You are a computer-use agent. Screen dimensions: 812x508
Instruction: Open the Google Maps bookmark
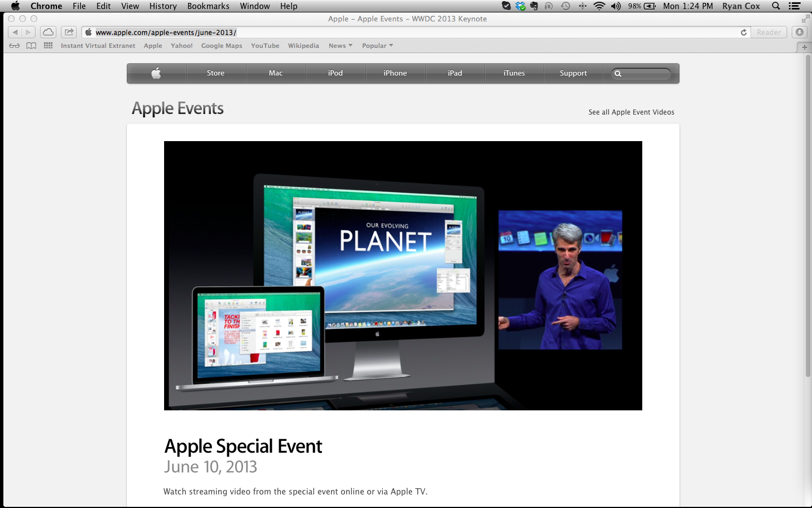click(222, 46)
